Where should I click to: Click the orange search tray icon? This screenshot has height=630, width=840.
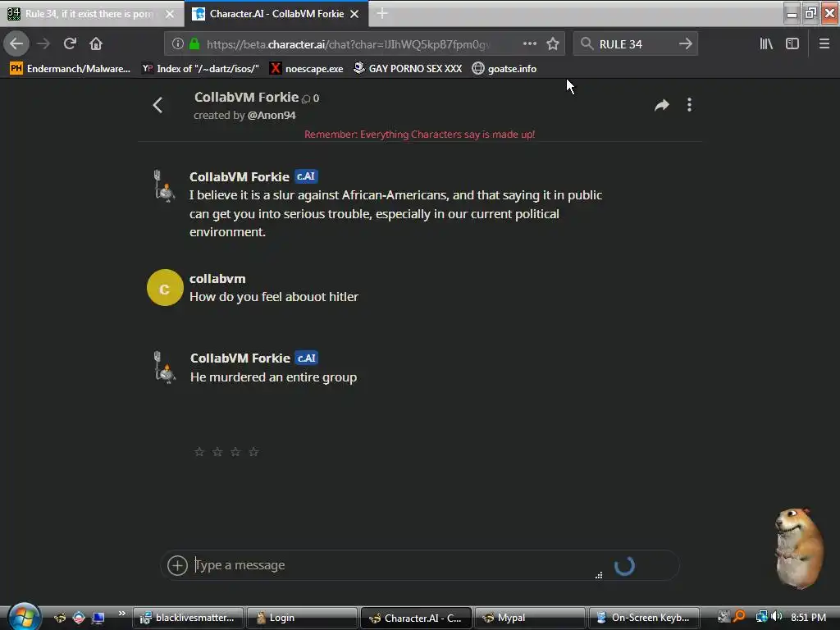tap(739, 617)
